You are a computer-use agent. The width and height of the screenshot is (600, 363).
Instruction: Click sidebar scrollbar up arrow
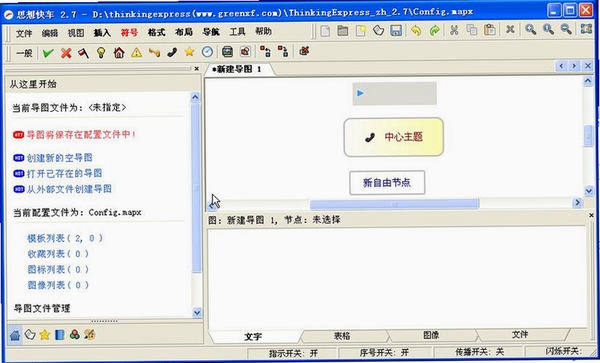tap(195, 97)
